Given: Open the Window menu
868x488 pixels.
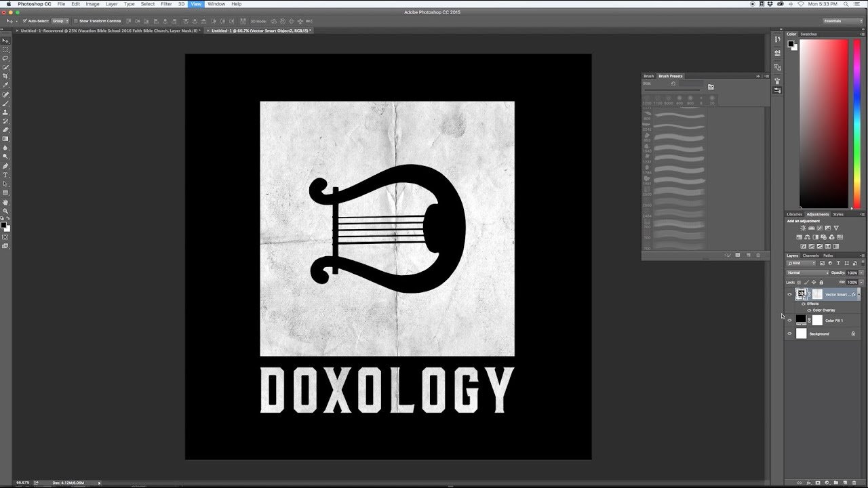Looking at the screenshot, I should point(216,4).
